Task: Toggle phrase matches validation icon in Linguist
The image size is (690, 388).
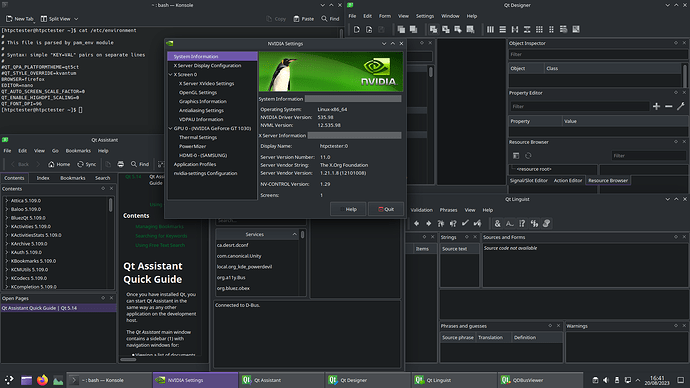Action: 534,223
